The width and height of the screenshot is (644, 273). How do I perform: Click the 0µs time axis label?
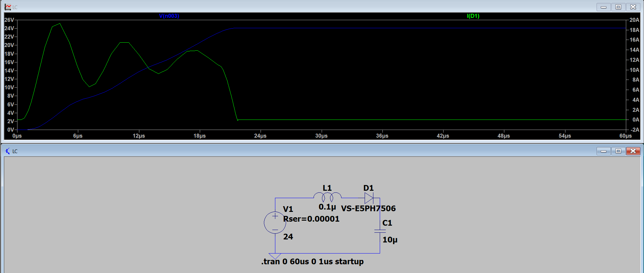(17, 136)
